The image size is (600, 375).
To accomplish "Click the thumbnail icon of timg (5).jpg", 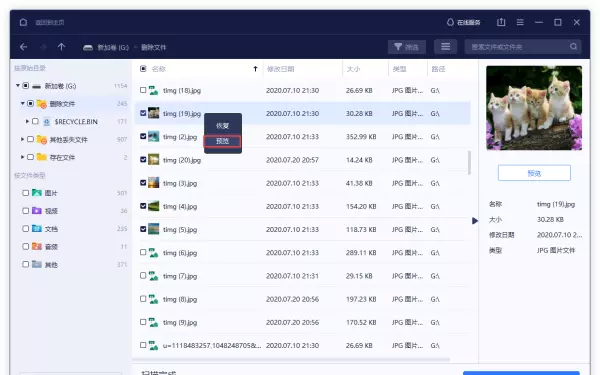I will pos(153,229).
